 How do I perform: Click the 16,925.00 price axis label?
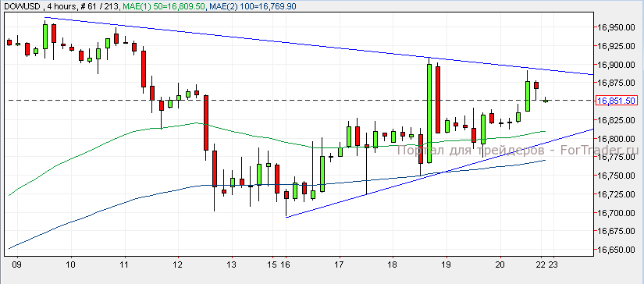pos(616,46)
